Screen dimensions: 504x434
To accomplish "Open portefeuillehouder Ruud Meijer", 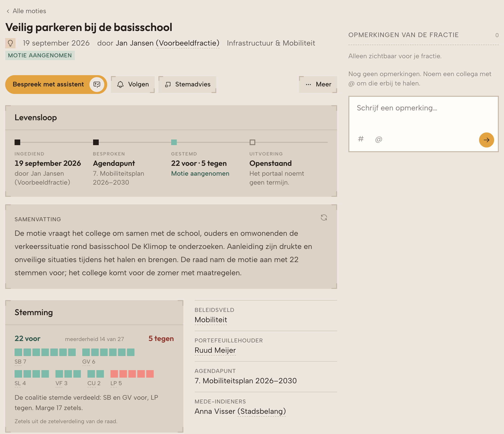I will click(x=215, y=350).
